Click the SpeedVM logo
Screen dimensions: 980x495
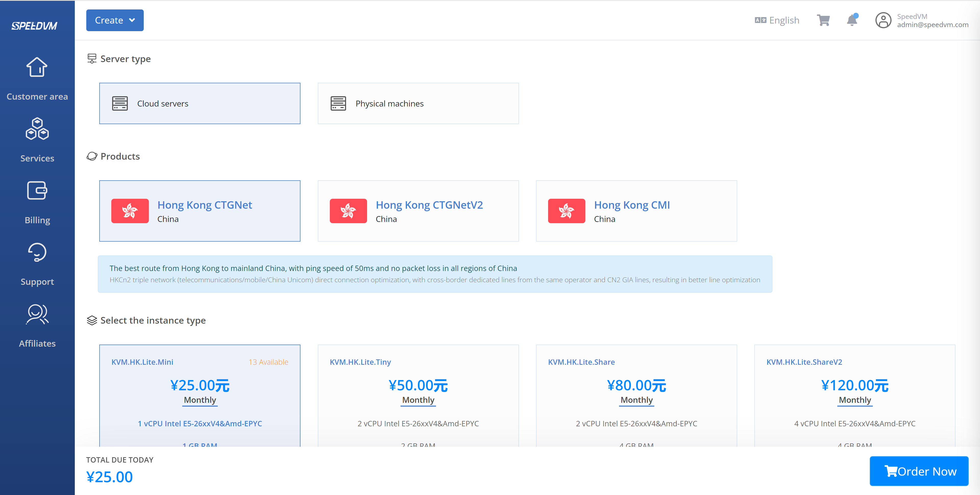pyautogui.click(x=34, y=26)
